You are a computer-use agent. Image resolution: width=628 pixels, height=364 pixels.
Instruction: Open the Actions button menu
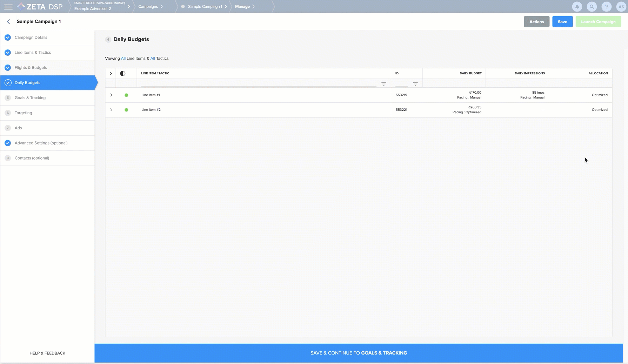(536, 22)
